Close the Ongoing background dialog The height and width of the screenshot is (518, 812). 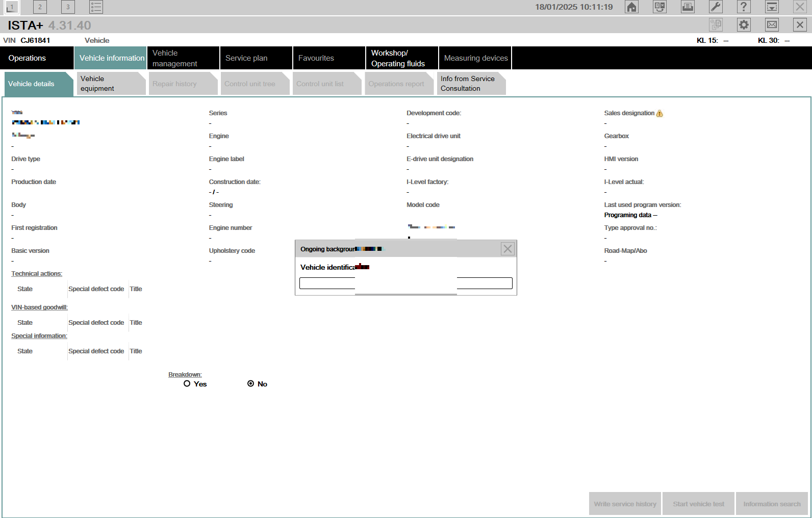pos(508,249)
